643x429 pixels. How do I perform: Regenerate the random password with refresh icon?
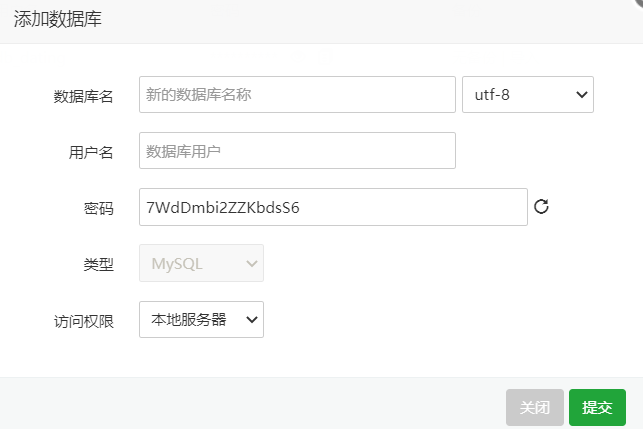pos(542,207)
